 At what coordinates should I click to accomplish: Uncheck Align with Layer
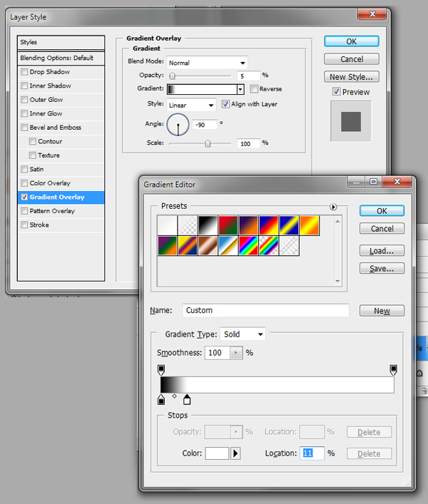(x=225, y=104)
